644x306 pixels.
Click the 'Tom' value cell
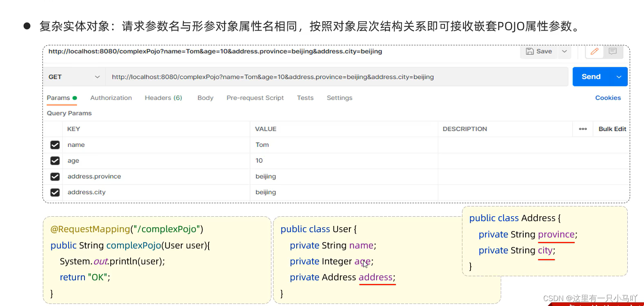point(344,145)
